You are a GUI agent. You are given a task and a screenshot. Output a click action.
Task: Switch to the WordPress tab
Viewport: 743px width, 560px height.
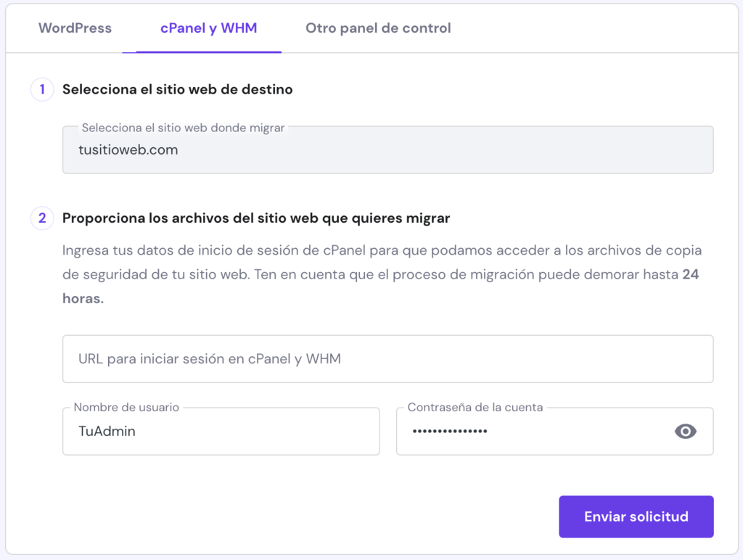click(75, 28)
